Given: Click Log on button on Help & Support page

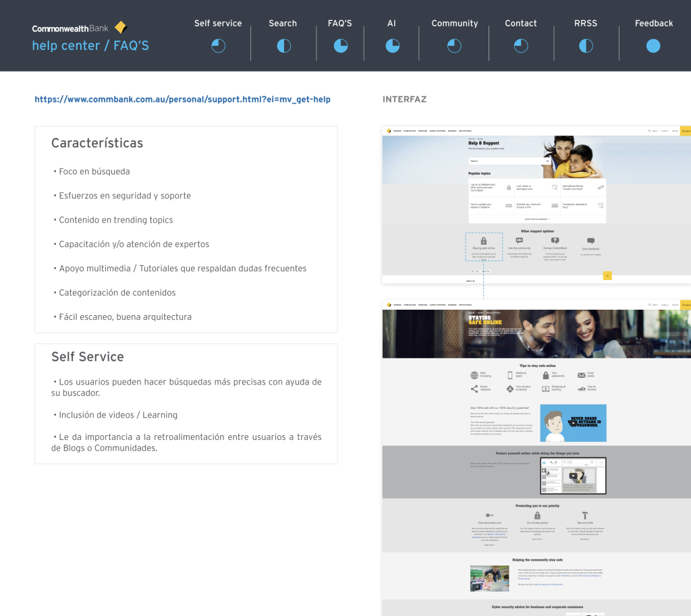Looking at the screenshot, I should [686, 131].
